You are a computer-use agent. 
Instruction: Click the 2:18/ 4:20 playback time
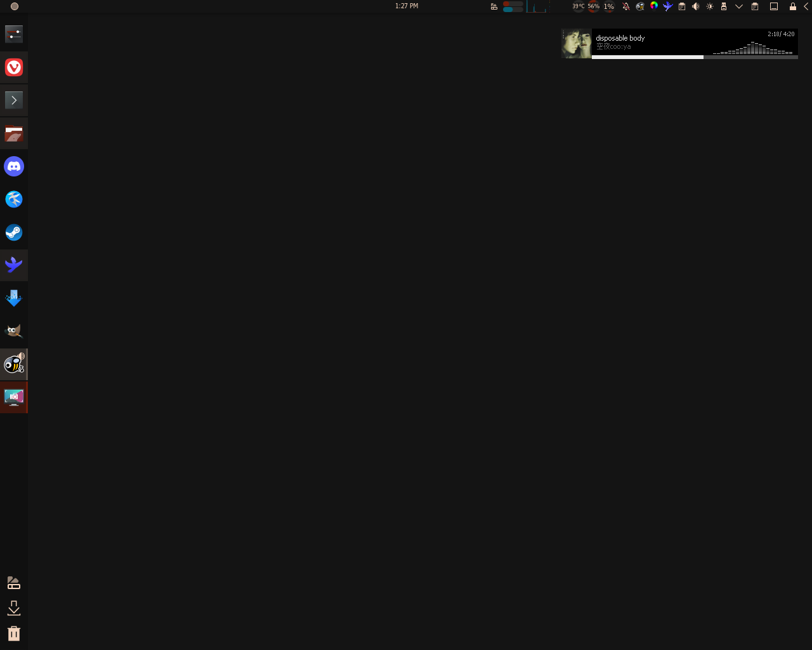coord(781,34)
